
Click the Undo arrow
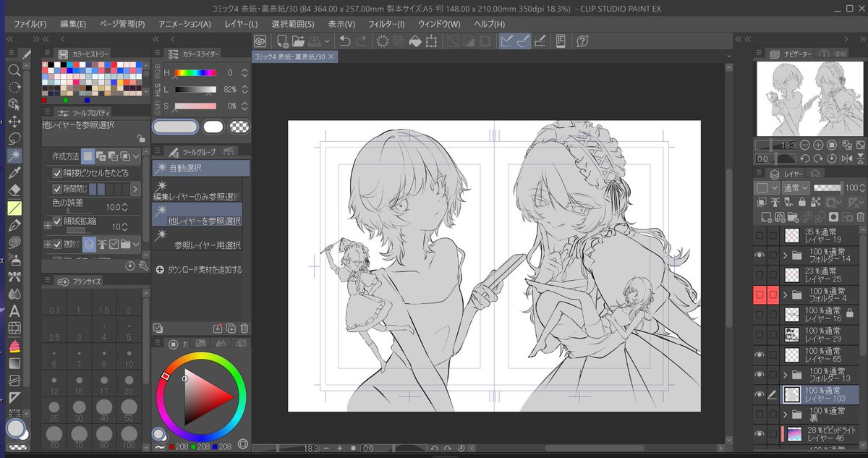click(345, 41)
